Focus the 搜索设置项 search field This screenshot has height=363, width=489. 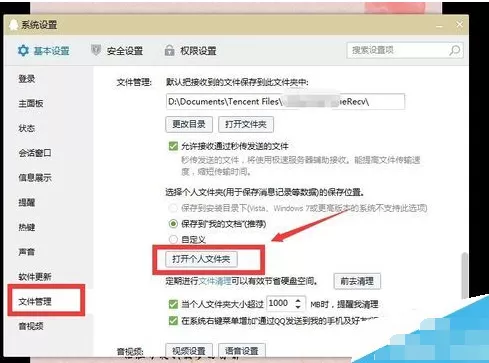[x=405, y=51]
